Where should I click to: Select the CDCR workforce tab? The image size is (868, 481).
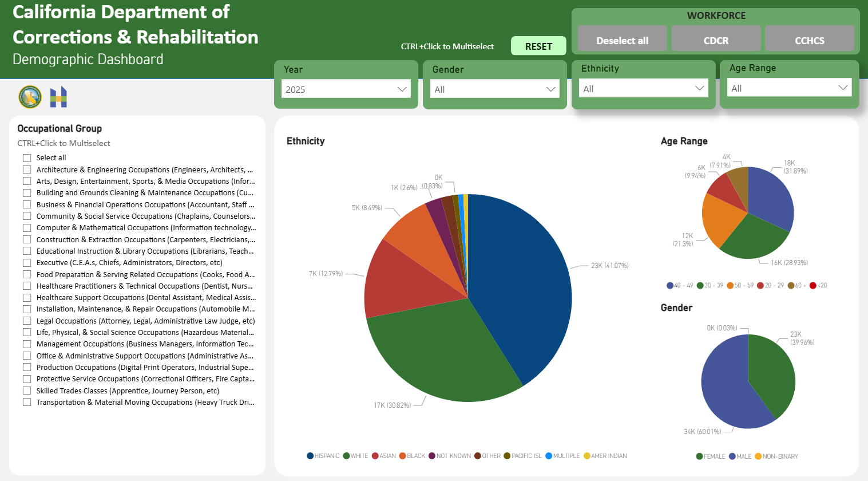[716, 40]
